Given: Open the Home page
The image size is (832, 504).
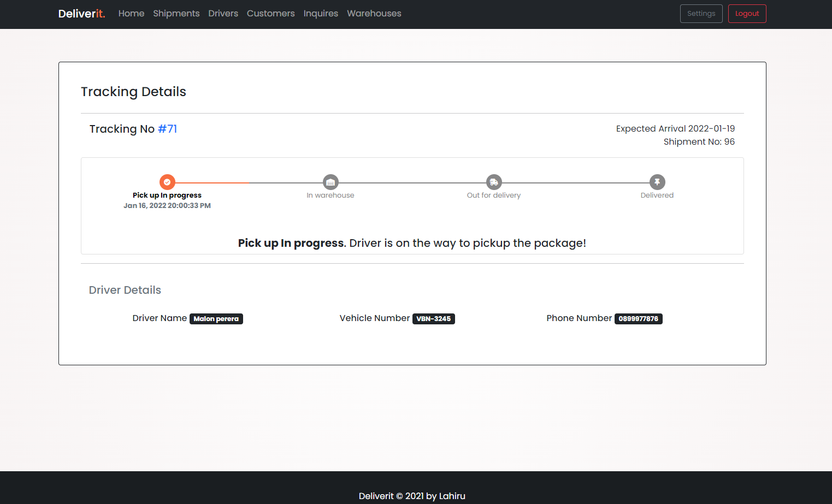Looking at the screenshot, I should pos(131,14).
